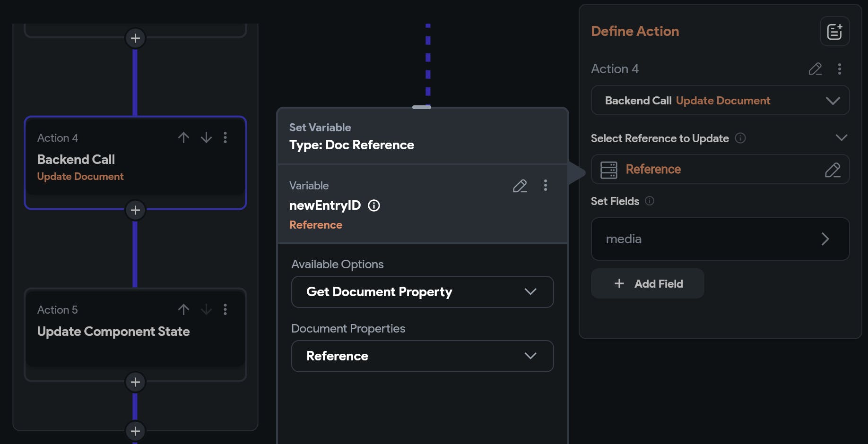The height and width of the screenshot is (444, 868).
Task: Click the pencil icon beside Action 4 title
Action: tap(815, 69)
